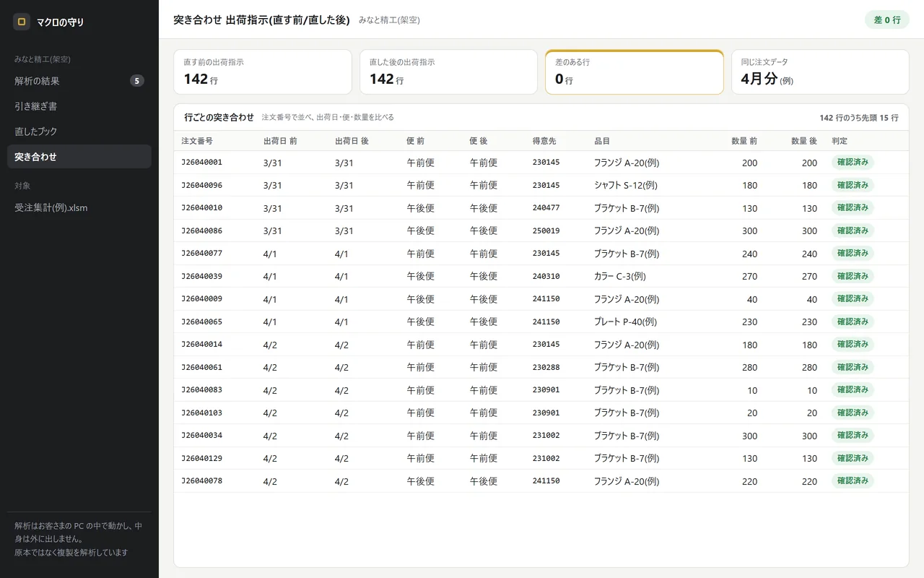Click 確認済み badge in row J26040061
This screenshot has height=578, width=924.
tap(853, 367)
